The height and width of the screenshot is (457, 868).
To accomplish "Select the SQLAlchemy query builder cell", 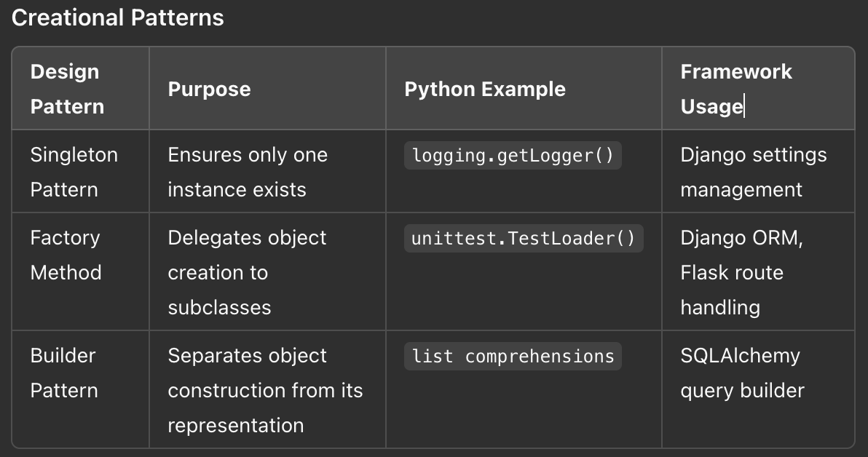I will pyautogui.click(x=758, y=389).
